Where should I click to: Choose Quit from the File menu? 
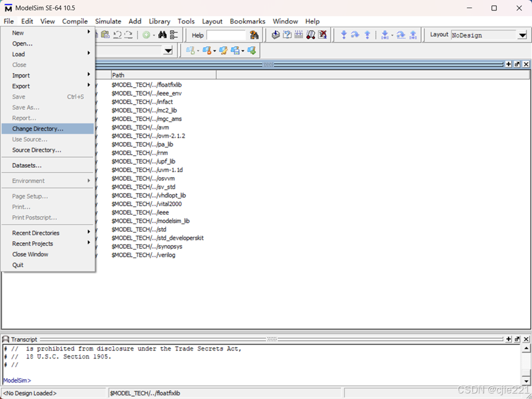tap(47, 264)
